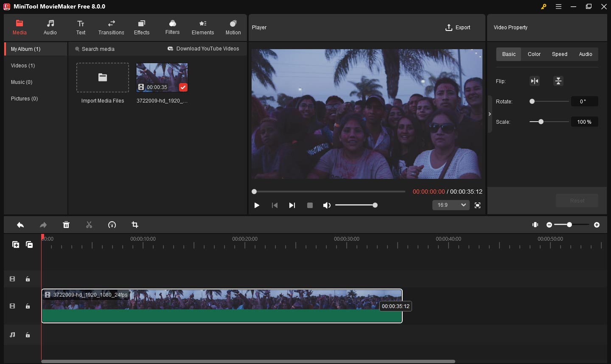Collapse the Video Property panel
This screenshot has height=364, width=611.
coord(490,114)
